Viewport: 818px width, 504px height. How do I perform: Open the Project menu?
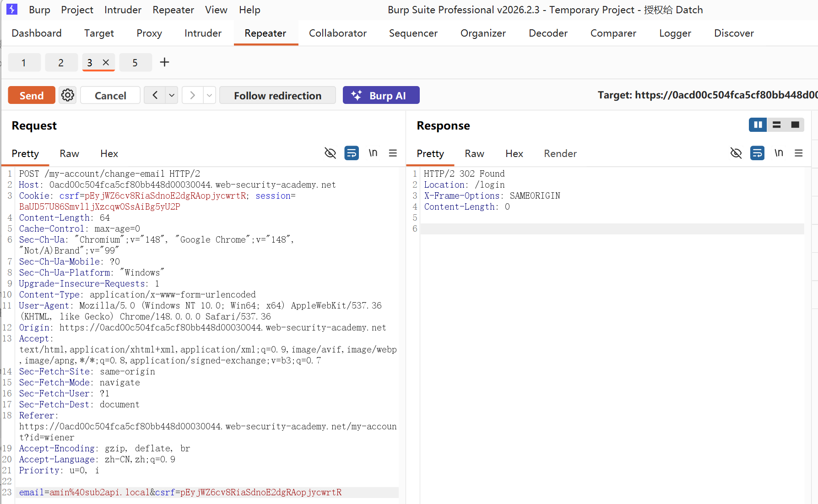pos(77,10)
